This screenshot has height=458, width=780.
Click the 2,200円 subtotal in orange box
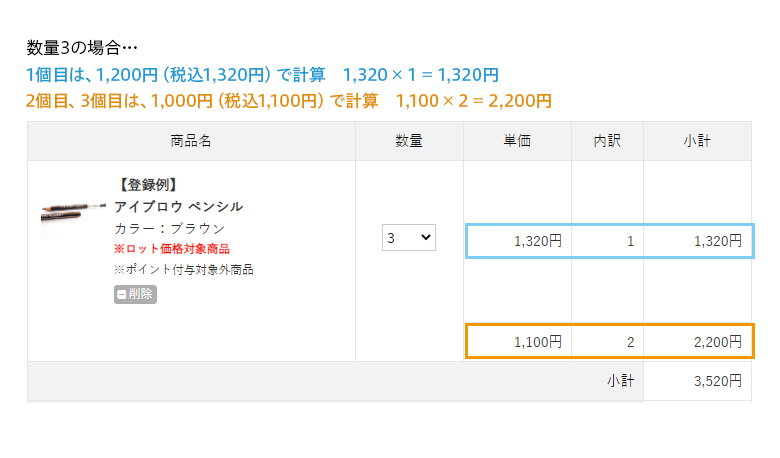(717, 342)
